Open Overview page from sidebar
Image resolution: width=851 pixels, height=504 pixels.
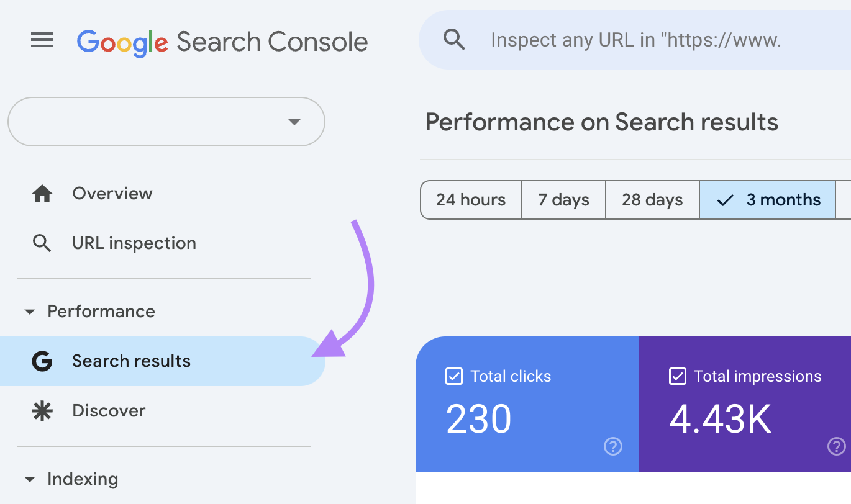pos(112,194)
